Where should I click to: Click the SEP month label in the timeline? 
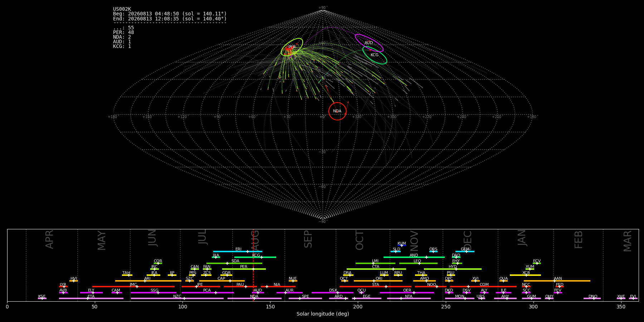[308, 239]
